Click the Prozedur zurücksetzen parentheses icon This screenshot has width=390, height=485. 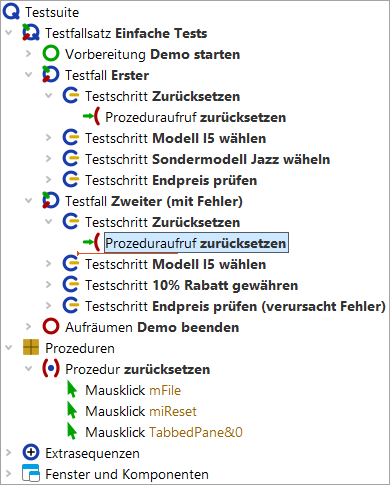click(51, 369)
